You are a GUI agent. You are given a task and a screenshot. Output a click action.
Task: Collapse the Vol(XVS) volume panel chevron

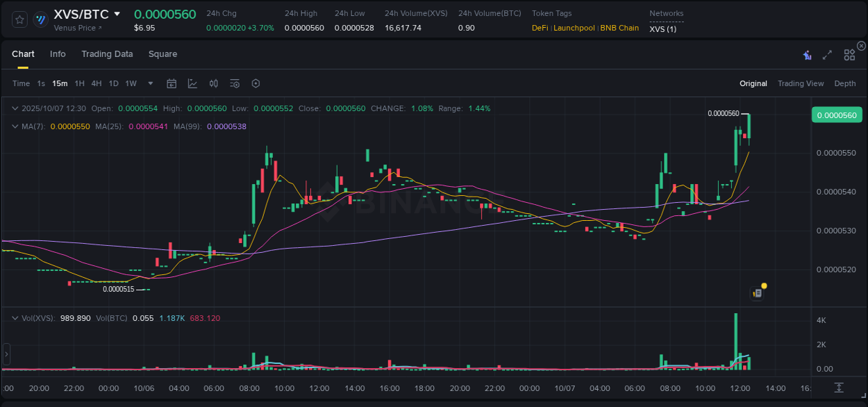pyautogui.click(x=15, y=317)
